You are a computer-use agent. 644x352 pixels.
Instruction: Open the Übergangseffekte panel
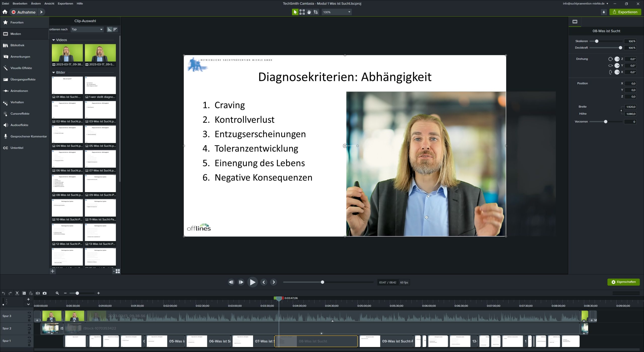pyautogui.click(x=23, y=79)
